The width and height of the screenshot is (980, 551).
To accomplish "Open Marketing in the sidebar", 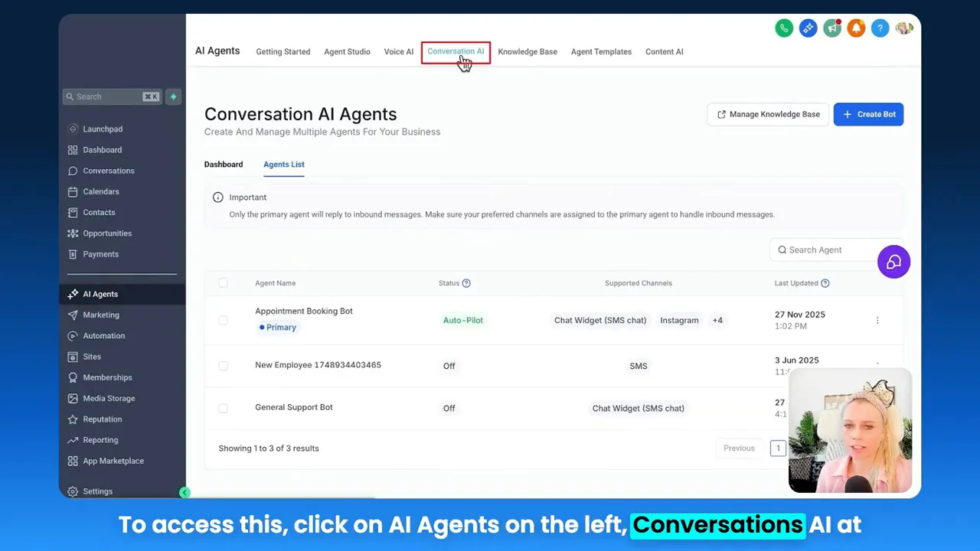I will [101, 315].
